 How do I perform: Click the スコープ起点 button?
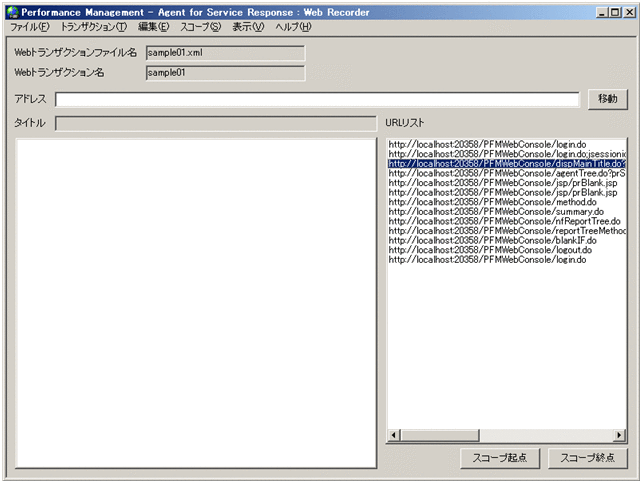[500, 458]
